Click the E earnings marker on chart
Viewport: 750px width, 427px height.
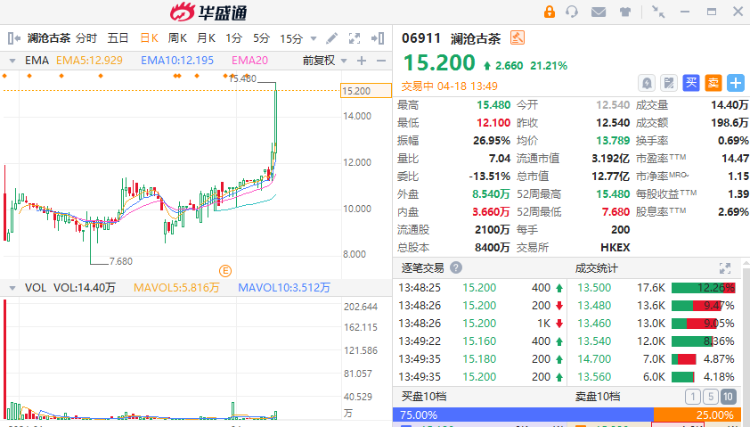[225, 271]
